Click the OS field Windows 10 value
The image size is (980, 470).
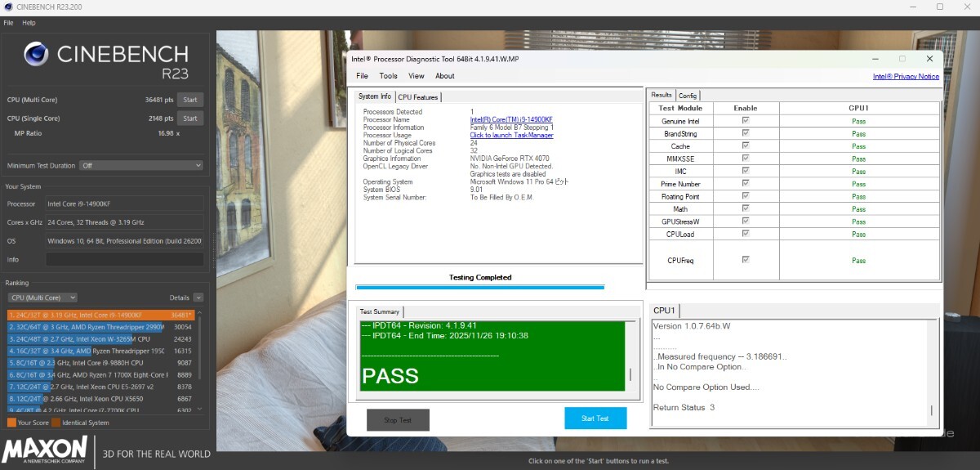coord(124,241)
